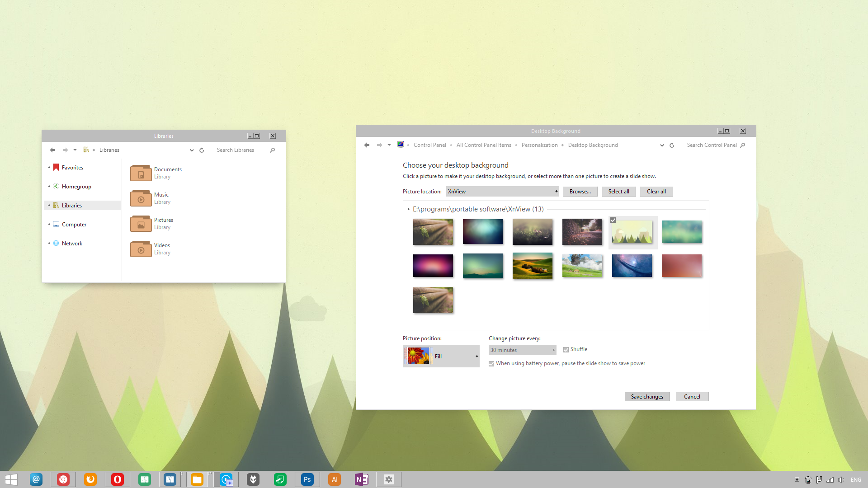Screen dimensions: 868x488
Task: Open the 30 minutes interval dropdown
Action: tap(523, 350)
